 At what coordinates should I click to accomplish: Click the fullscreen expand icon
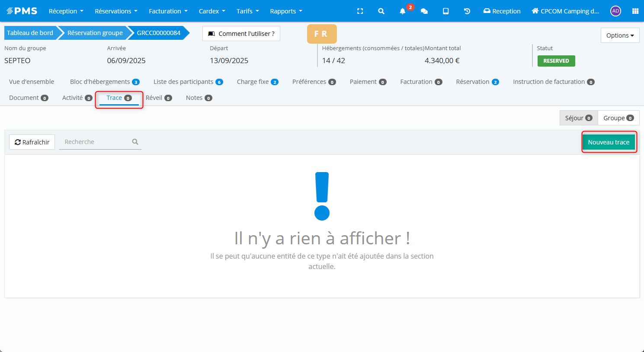click(360, 11)
